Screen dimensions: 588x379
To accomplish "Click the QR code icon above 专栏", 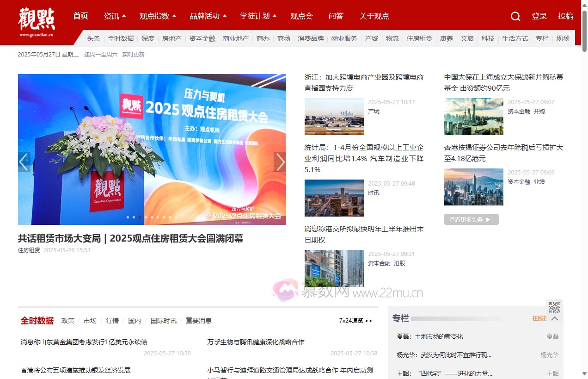I will pyautogui.click(x=554, y=306).
